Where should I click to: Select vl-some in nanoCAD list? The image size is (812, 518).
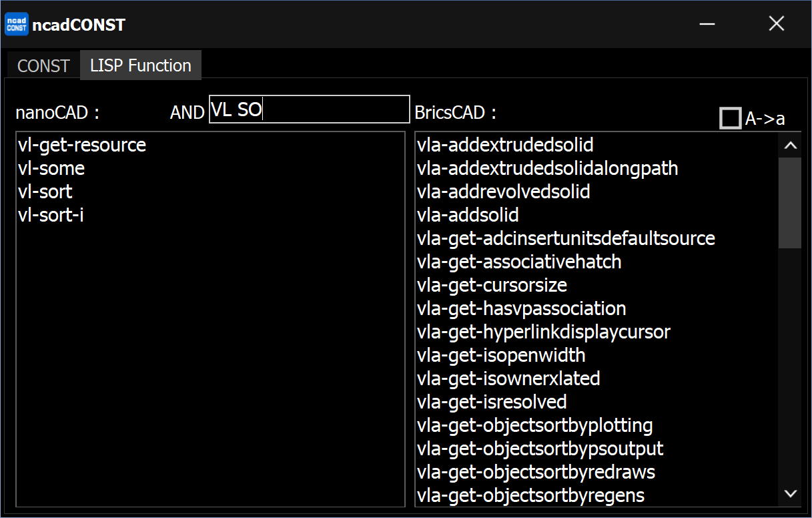[210, 168]
